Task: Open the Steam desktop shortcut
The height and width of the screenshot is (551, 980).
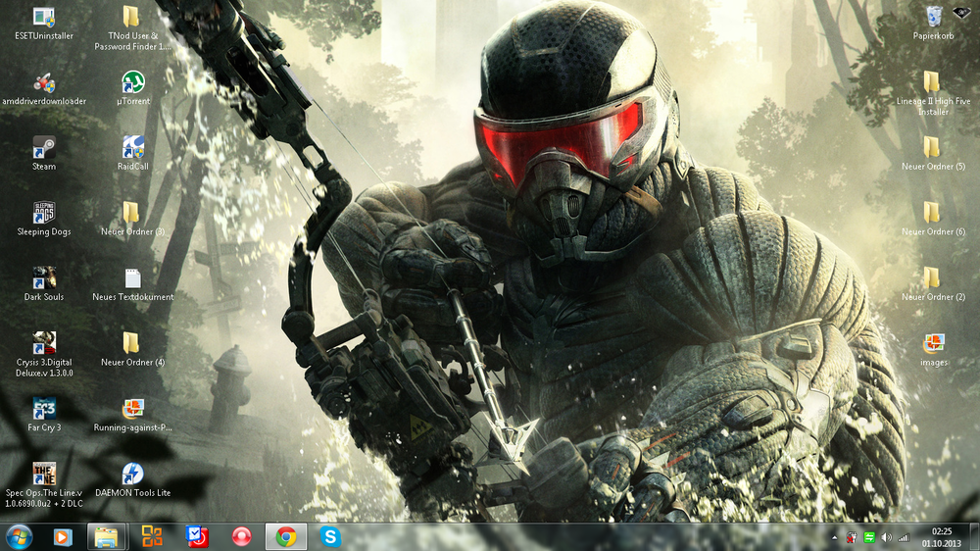Action: [x=44, y=148]
